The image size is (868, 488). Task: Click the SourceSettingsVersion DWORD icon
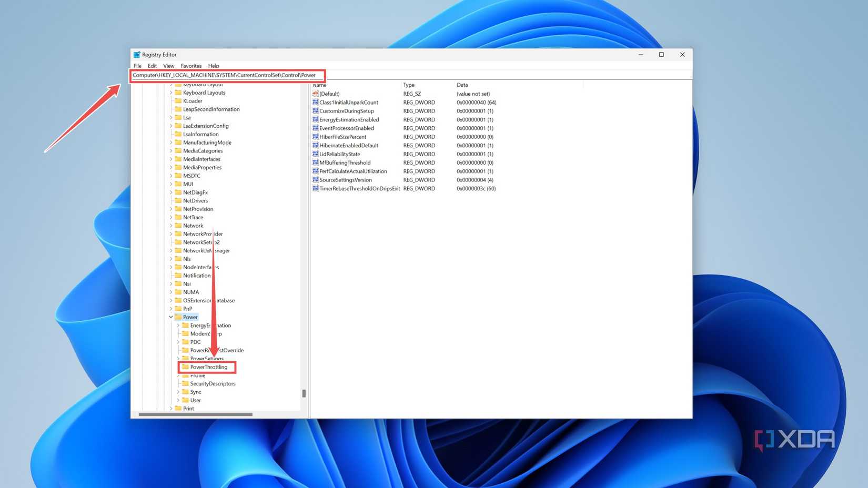click(316, 180)
